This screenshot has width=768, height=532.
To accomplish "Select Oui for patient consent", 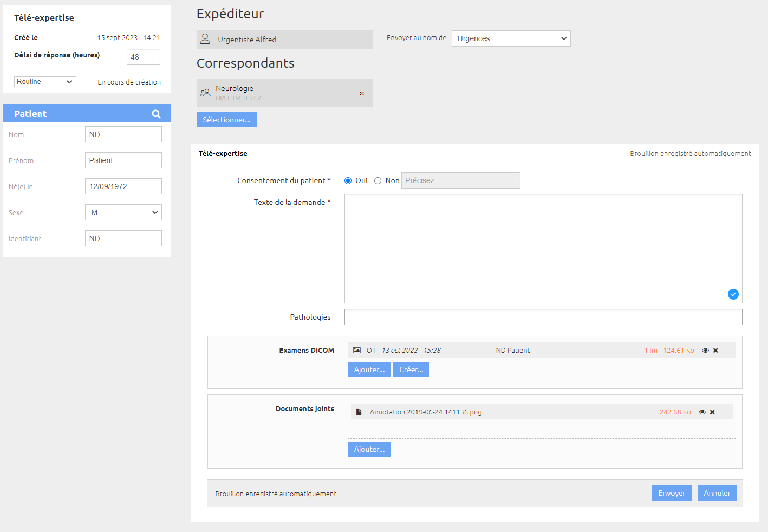I will pyautogui.click(x=348, y=181).
